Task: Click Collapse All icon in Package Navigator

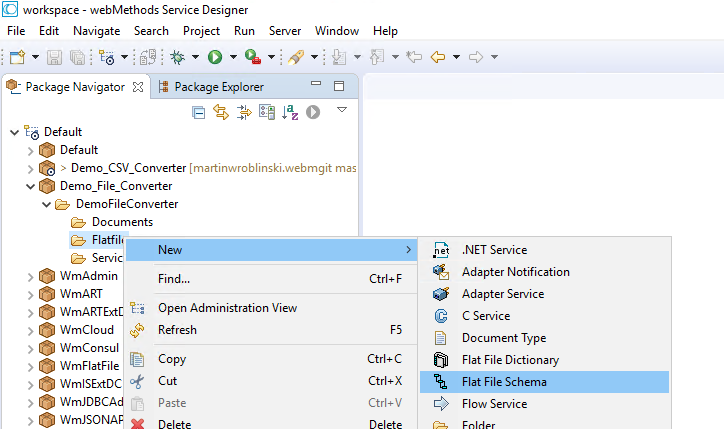Action: 198,113
